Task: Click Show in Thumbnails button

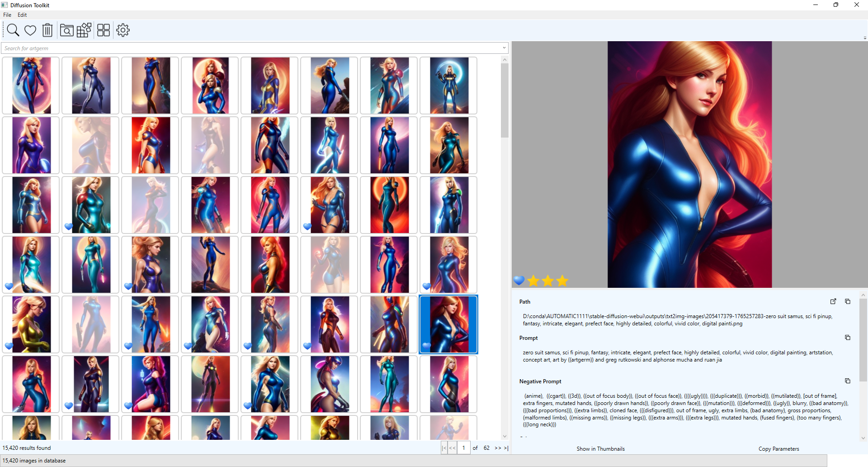Action: tap(600, 448)
